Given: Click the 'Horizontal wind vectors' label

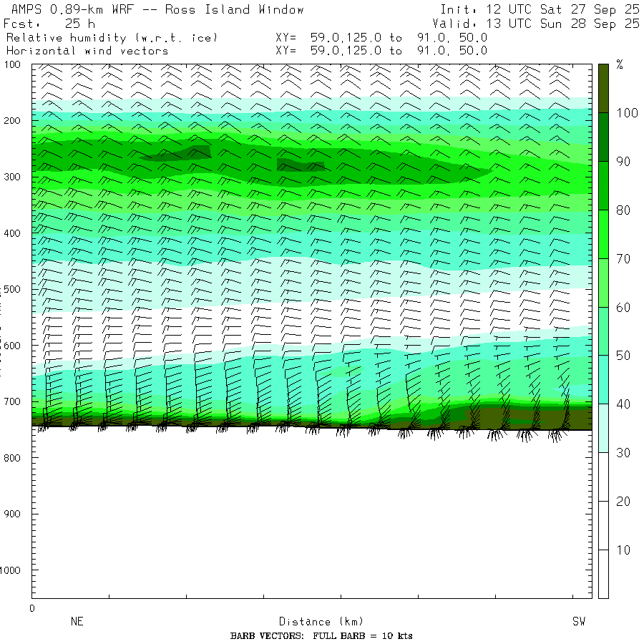Looking at the screenshot, I should [x=87, y=51].
